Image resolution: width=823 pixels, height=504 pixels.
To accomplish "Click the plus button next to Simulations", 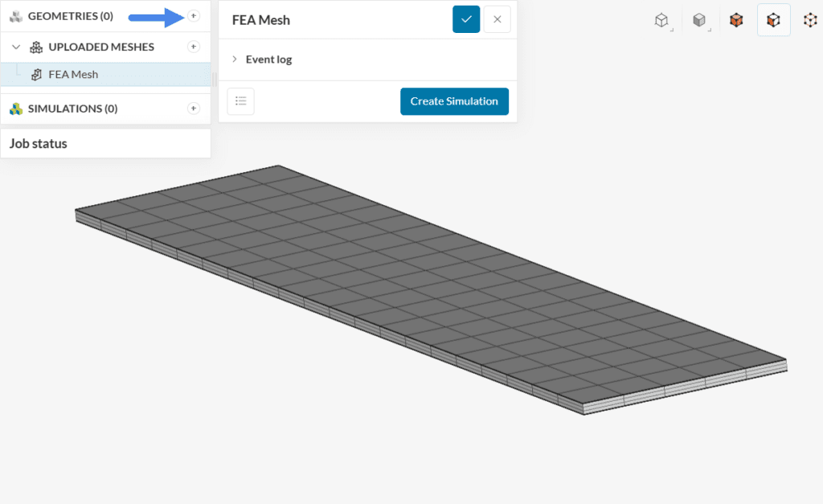I will pyautogui.click(x=193, y=109).
